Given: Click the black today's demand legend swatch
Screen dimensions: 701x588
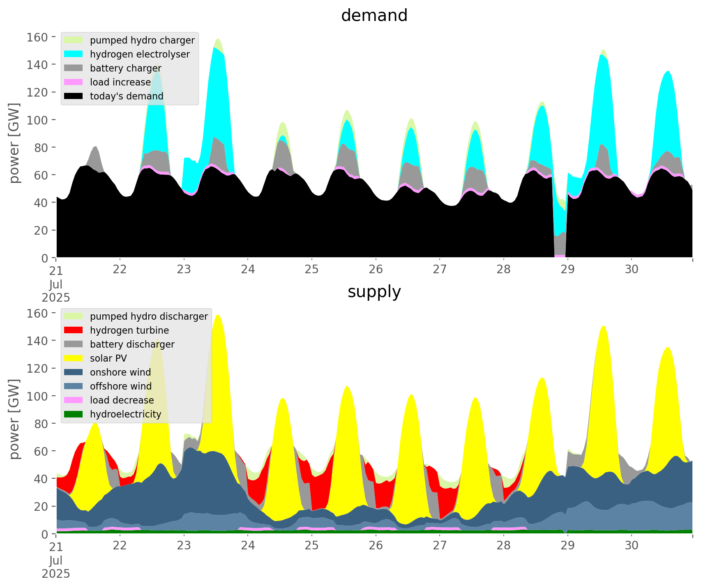Looking at the screenshot, I should (x=74, y=96).
